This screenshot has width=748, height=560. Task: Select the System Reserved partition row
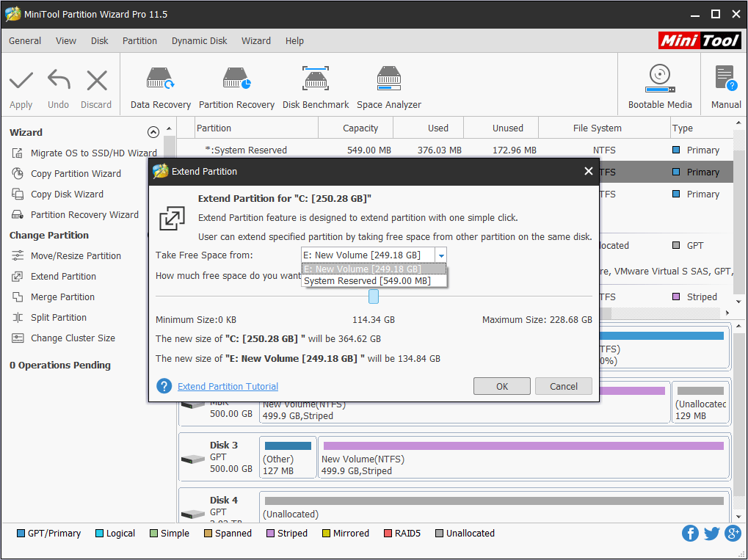(454, 150)
